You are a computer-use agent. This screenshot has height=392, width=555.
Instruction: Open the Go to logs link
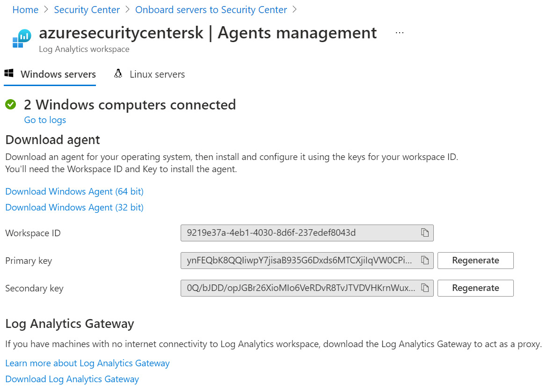click(x=45, y=120)
